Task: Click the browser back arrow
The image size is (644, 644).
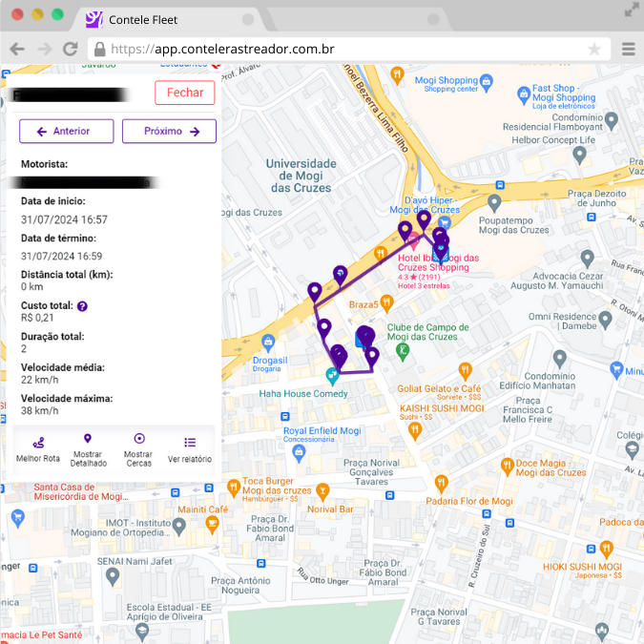Action: [x=17, y=49]
